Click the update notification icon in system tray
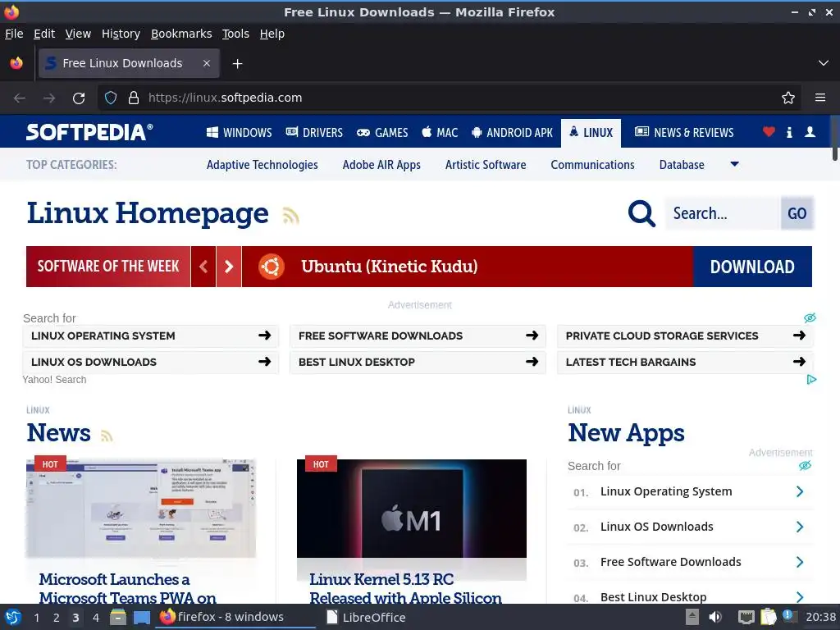 (x=788, y=615)
